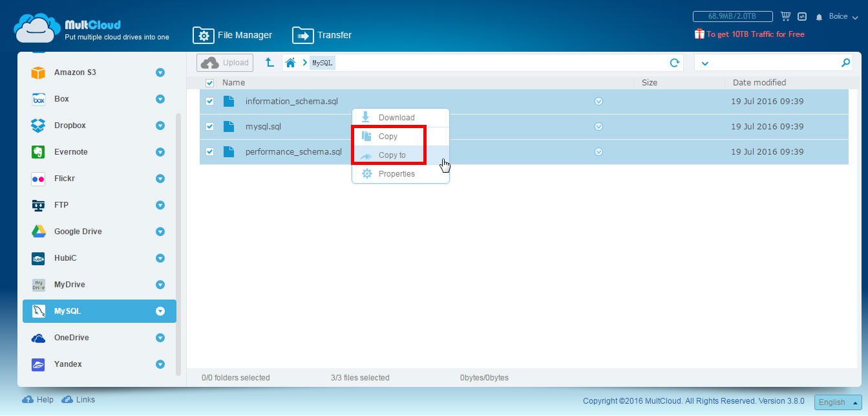Screen dimensions: 868x416
Task: Open the Help link
Action: (x=38, y=400)
